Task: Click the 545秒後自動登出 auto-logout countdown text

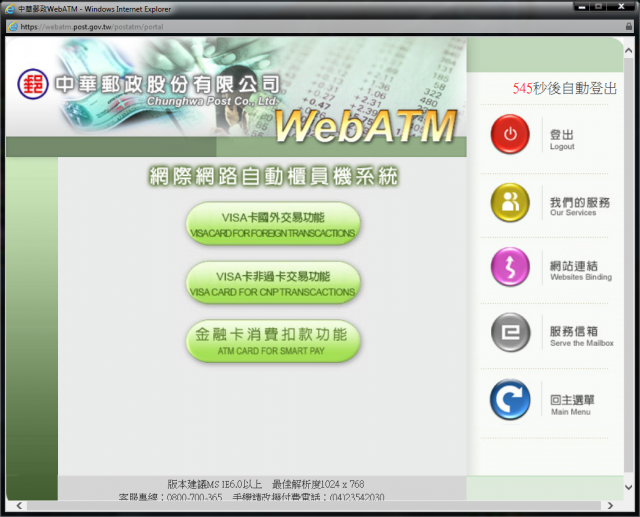Action: pyautogui.click(x=564, y=88)
